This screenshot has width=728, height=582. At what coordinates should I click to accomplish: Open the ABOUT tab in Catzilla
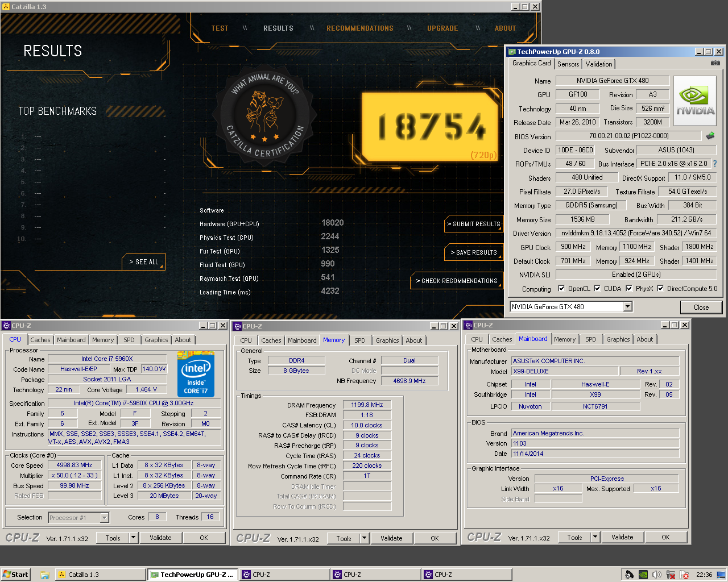click(x=505, y=28)
